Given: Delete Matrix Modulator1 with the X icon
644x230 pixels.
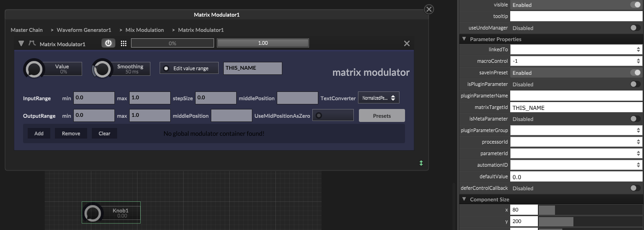Looking at the screenshot, I should (407, 43).
